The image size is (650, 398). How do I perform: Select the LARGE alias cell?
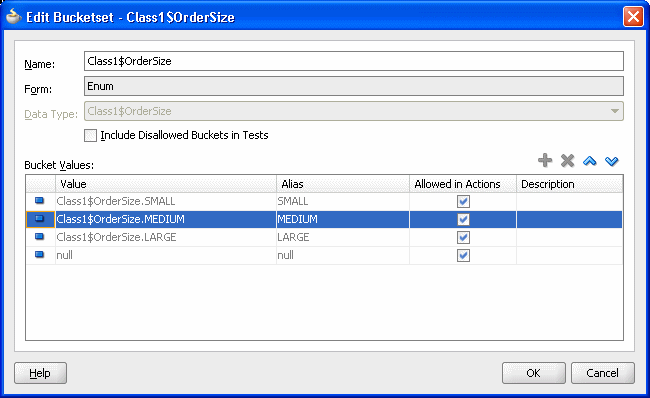click(343, 237)
